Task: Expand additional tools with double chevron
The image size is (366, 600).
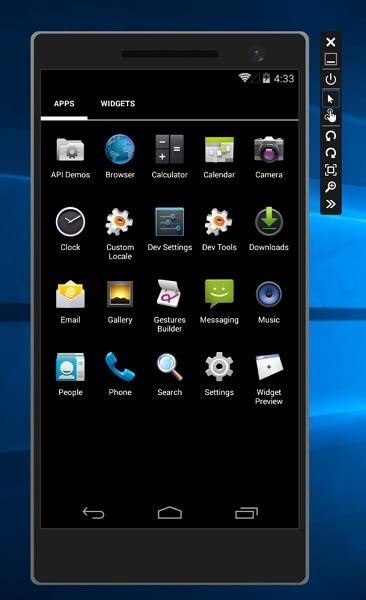Action: coord(331,204)
